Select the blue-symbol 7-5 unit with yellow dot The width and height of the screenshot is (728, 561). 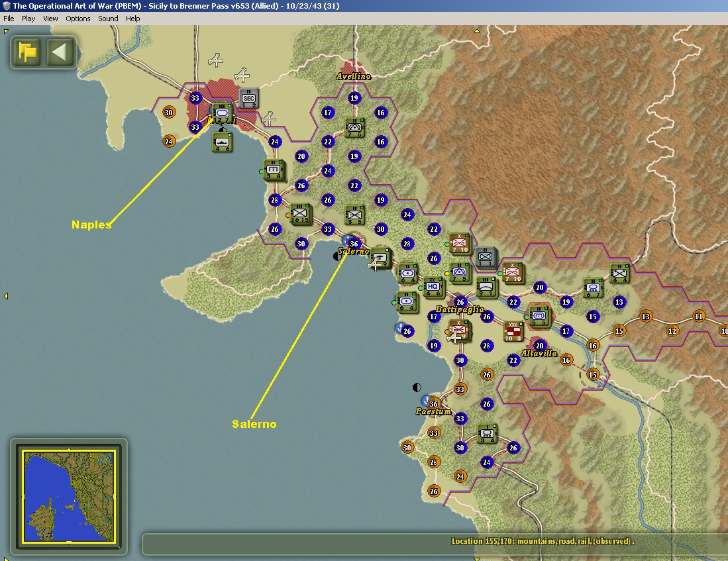tap(460, 273)
